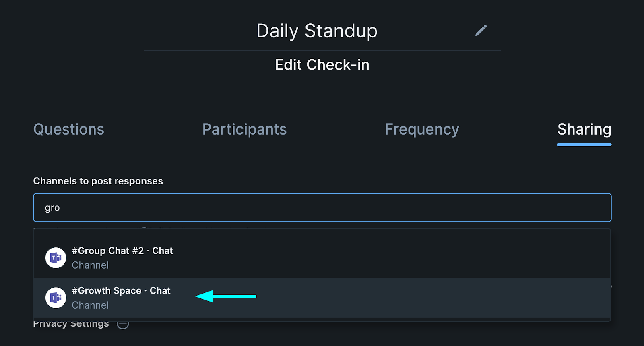Open the Questions tab

69,129
